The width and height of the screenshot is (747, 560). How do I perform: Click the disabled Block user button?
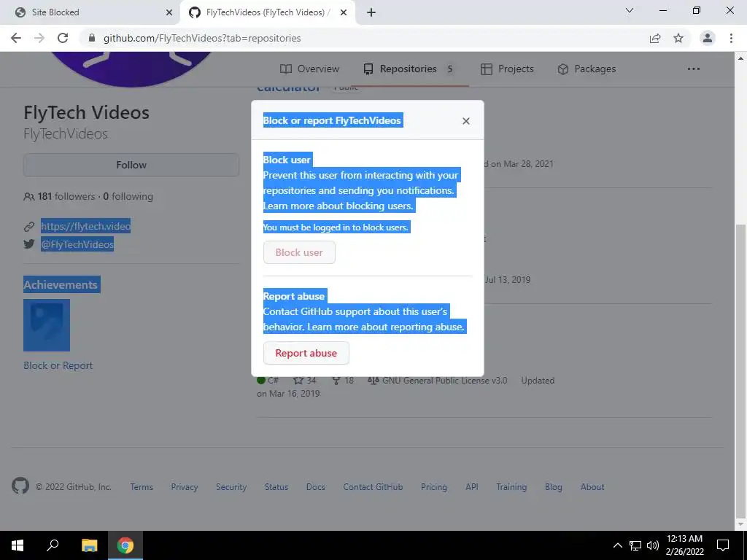click(299, 252)
